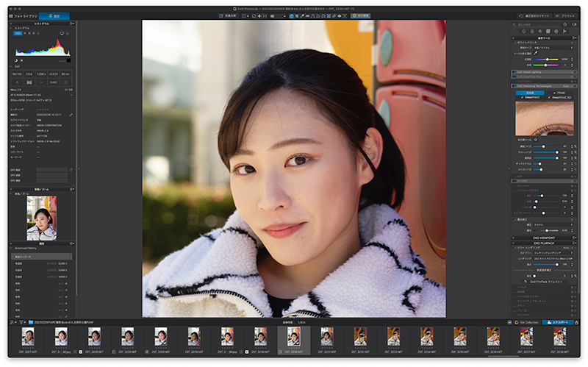
Task: Click the navigator preview thumbnail
Action: tap(42, 218)
